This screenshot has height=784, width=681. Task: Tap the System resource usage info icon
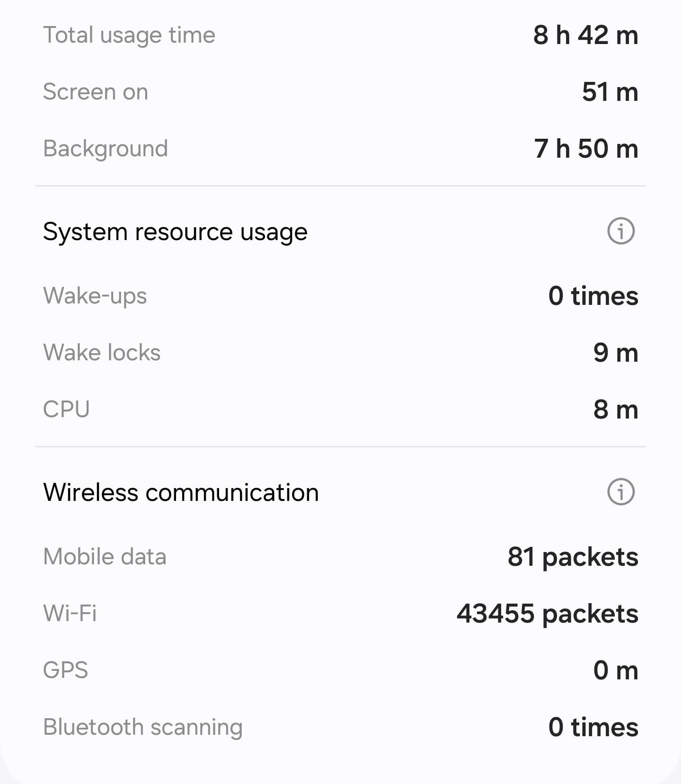point(620,231)
